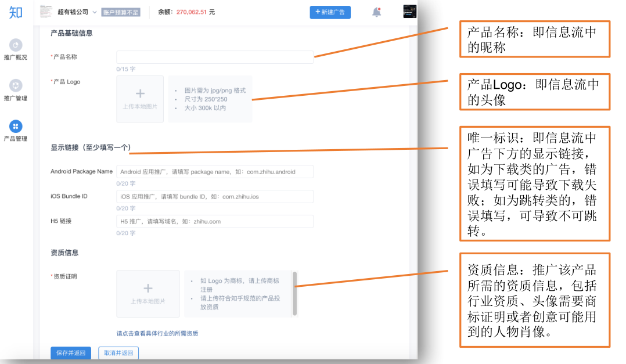Click the user avatar thumbnail

click(410, 12)
